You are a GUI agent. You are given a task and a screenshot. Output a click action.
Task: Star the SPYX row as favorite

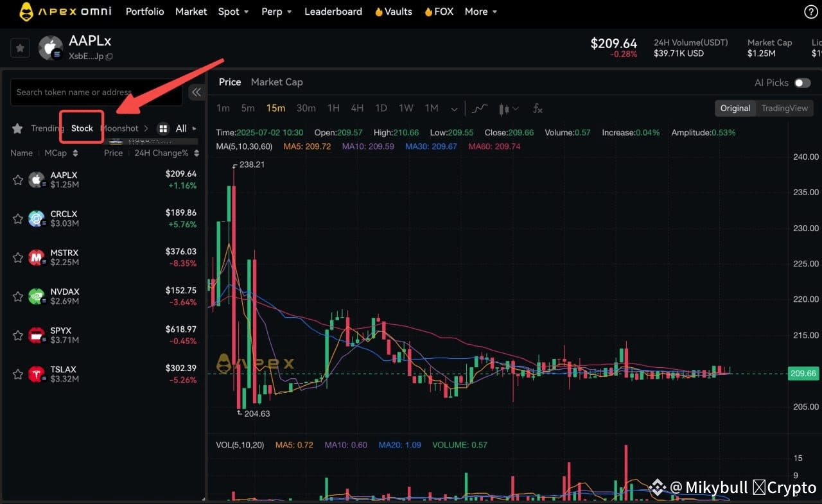[18, 335]
